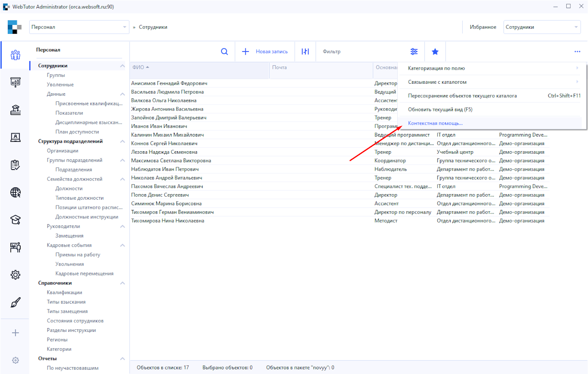Click the favorites star icon
Image resolution: width=588 pixels, height=374 pixels.
(x=435, y=52)
